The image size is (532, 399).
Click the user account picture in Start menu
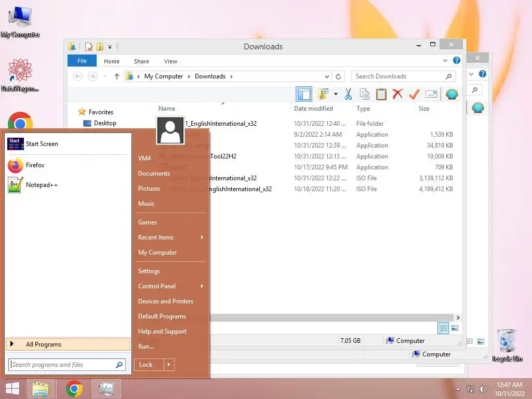click(170, 130)
